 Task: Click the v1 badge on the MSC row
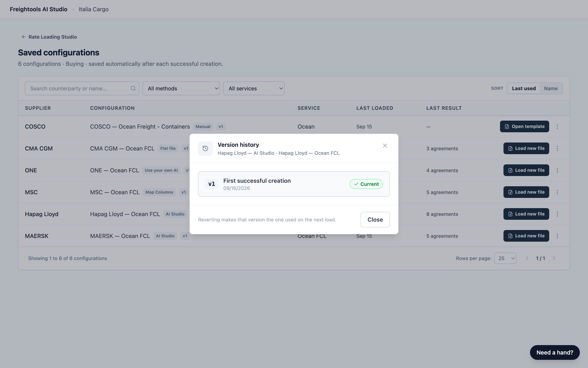184,192
